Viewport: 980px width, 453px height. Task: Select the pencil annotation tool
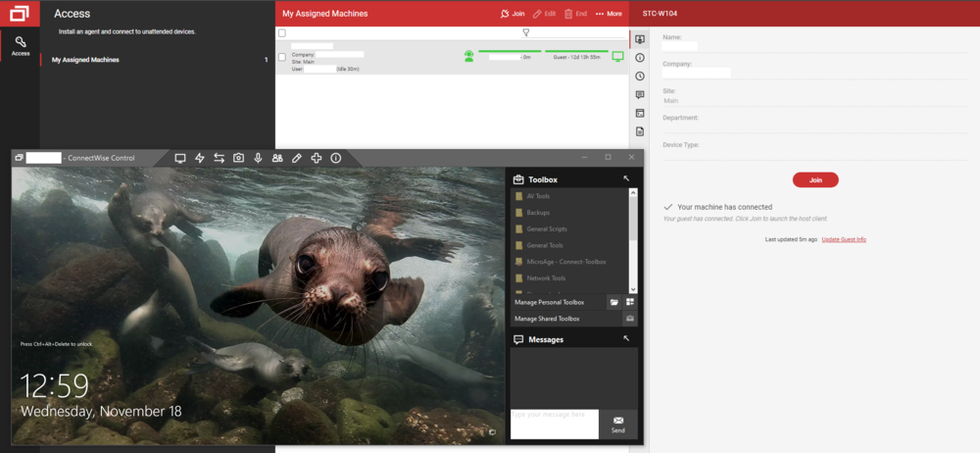click(297, 158)
